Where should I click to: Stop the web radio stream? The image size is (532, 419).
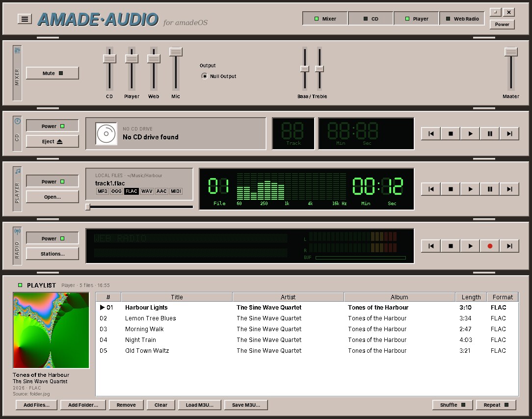(x=451, y=246)
